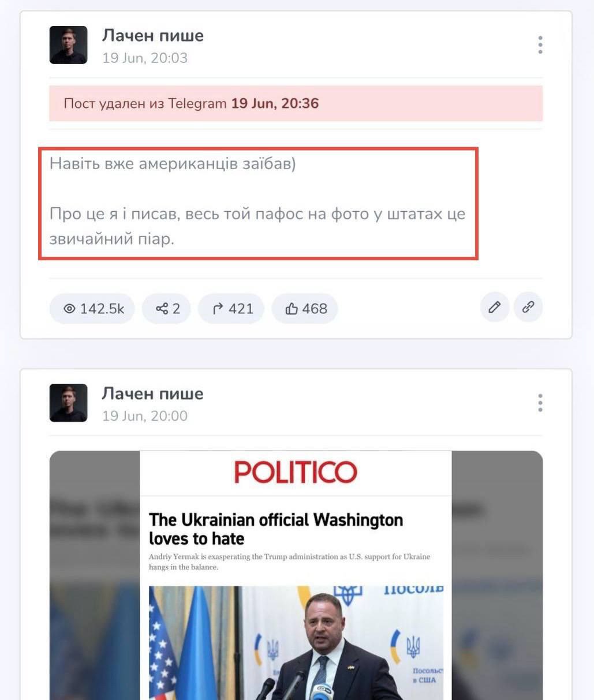Open channel avatar of the second post
The image size is (594, 700).
point(68,403)
